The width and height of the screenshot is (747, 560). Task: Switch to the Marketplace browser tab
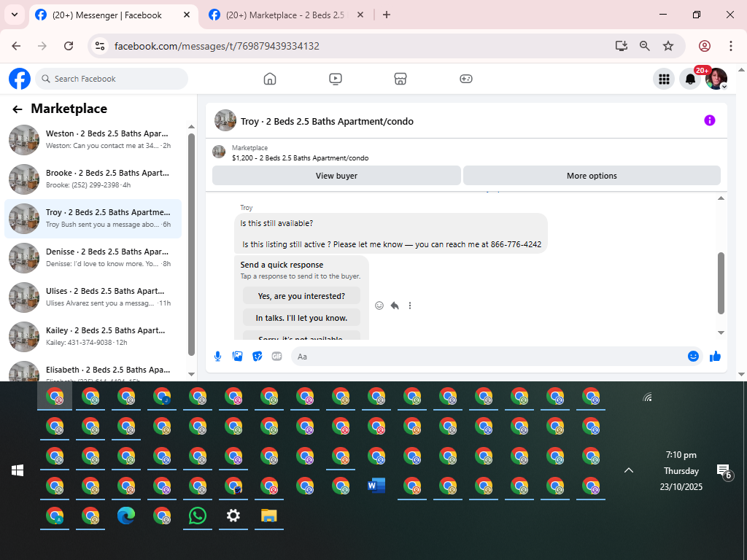[286, 15]
